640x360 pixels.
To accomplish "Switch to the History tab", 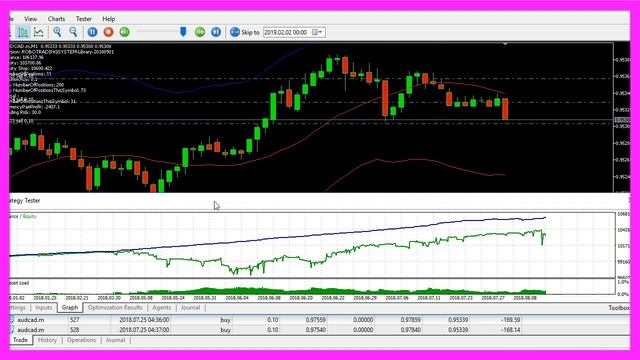I will click(47, 340).
